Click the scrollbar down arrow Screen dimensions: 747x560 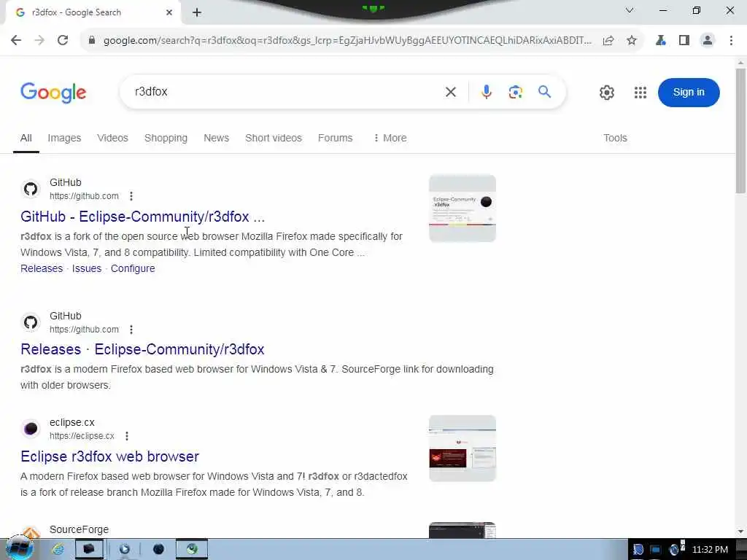[x=740, y=532]
